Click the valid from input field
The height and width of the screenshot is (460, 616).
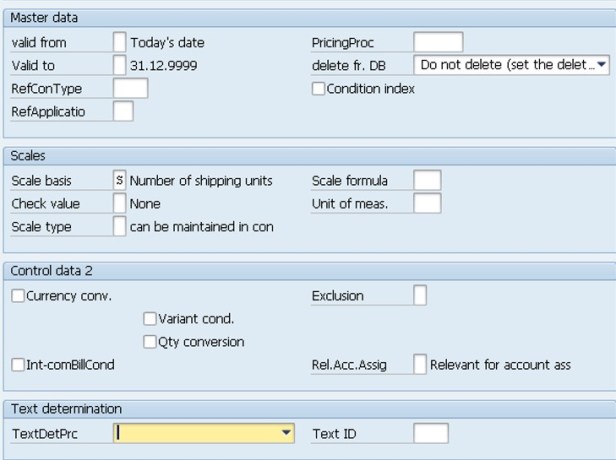pyautogui.click(x=120, y=42)
